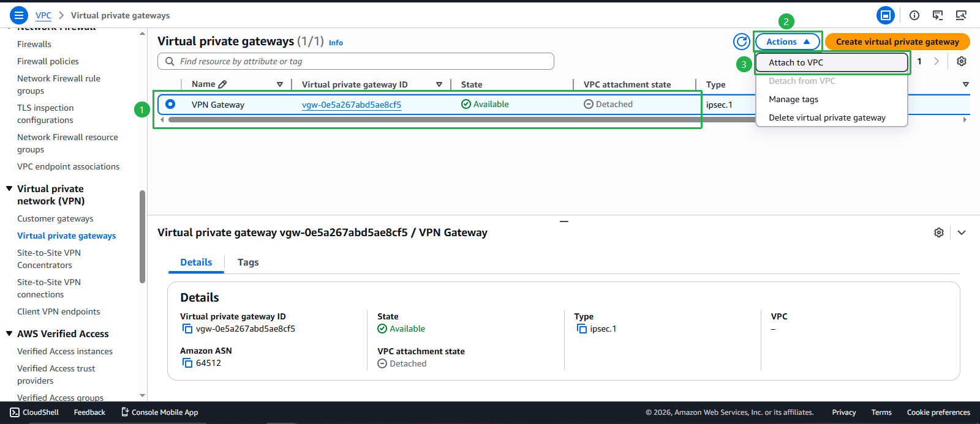Go to VPC breadcrumb link
Image resolution: width=980 pixels, height=424 pixels.
43,15
